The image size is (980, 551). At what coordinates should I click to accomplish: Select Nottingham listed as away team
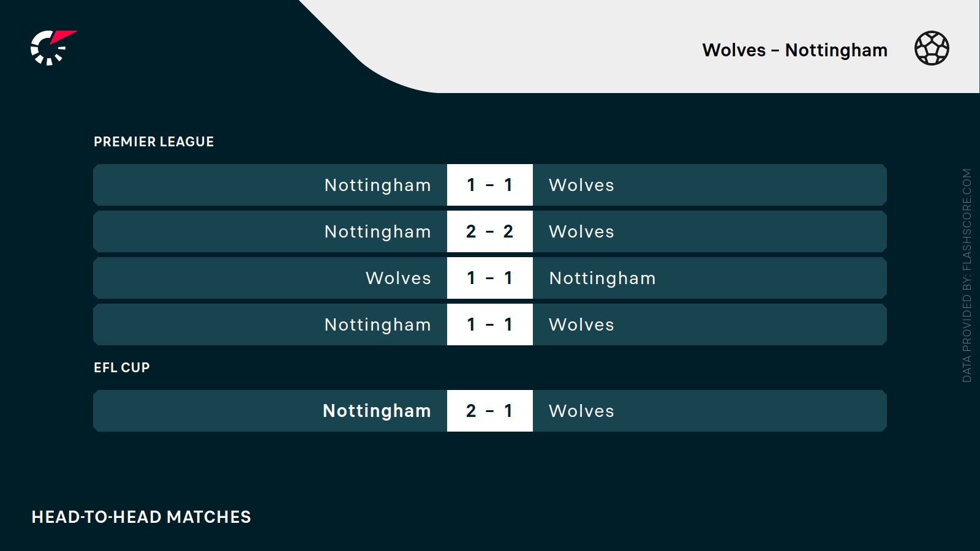click(602, 278)
